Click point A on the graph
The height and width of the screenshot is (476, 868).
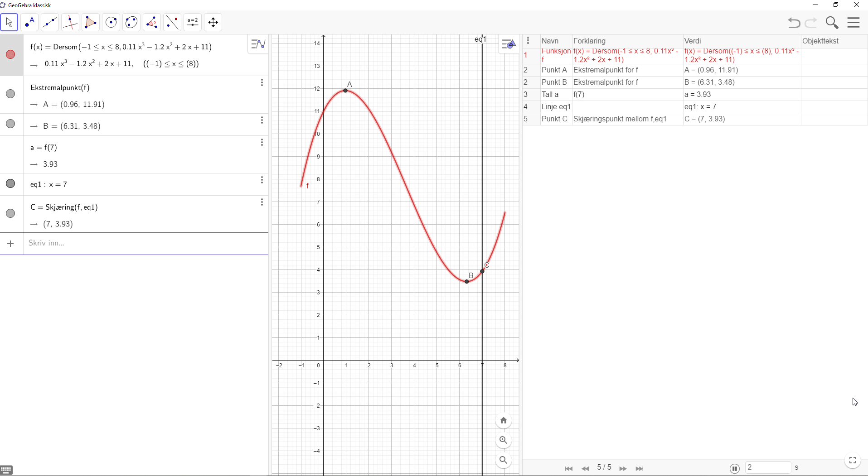345,91
